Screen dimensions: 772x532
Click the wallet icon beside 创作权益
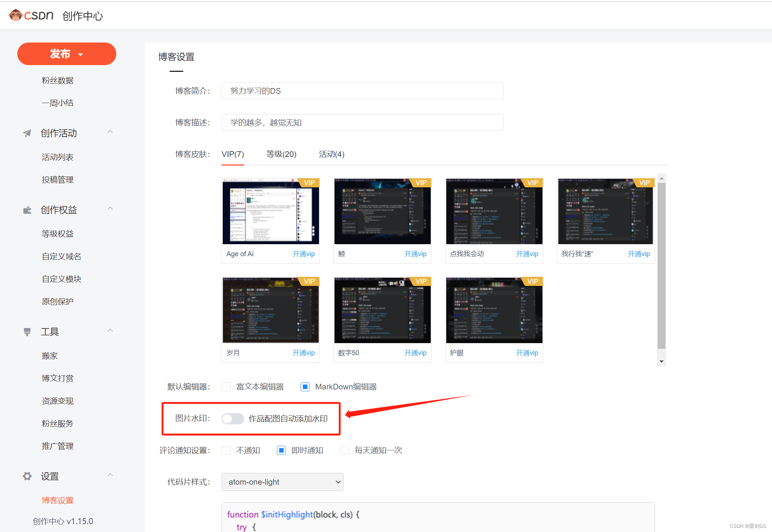pyautogui.click(x=27, y=210)
